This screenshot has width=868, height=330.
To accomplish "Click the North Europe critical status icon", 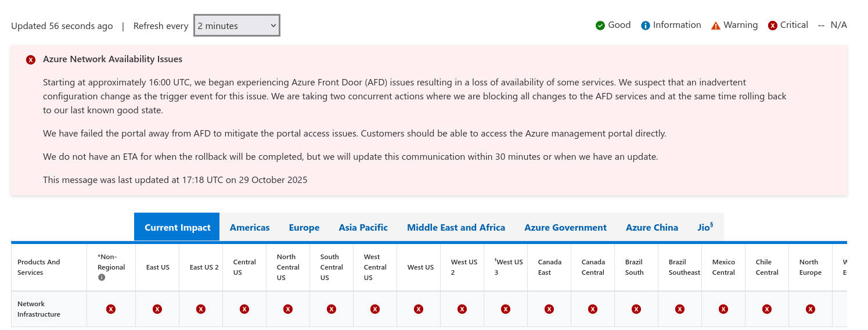I will [x=811, y=309].
